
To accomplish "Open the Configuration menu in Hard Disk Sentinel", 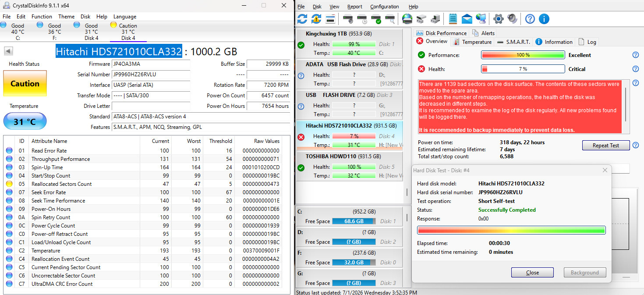I will point(385,7).
